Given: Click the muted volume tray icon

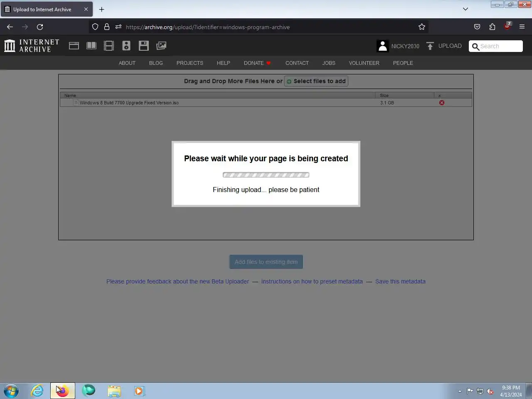Looking at the screenshot, I should (490, 391).
